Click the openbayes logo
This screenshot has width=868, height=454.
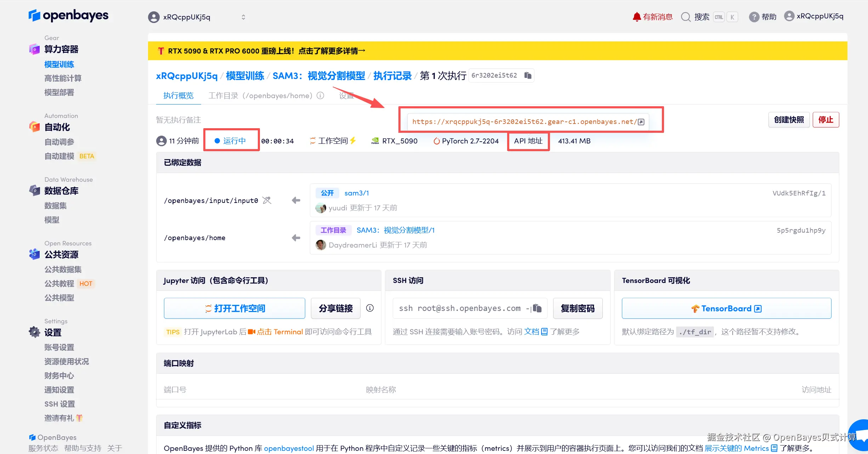click(68, 16)
